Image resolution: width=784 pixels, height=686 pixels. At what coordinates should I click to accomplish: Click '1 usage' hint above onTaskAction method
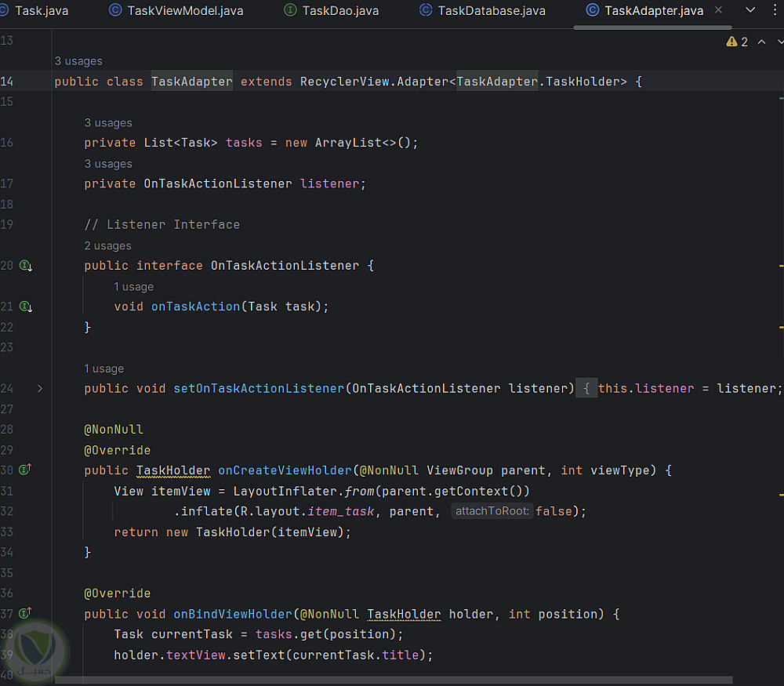click(x=134, y=287)
